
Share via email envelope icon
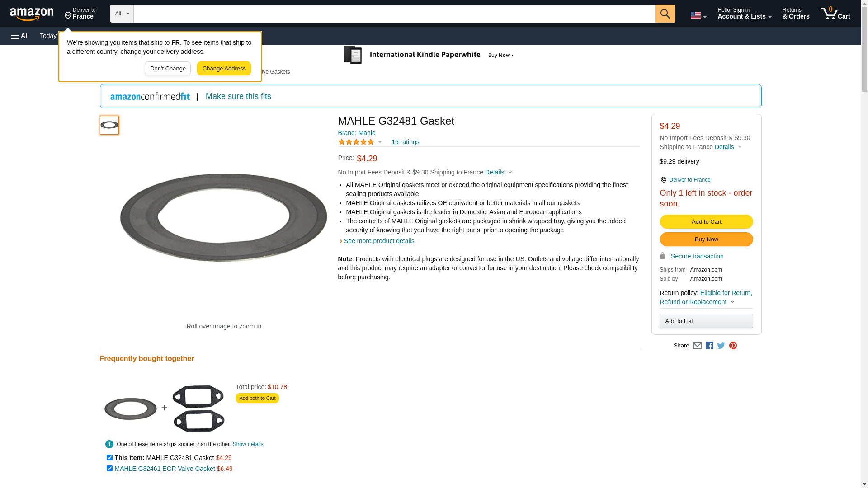tap(697, 346)
